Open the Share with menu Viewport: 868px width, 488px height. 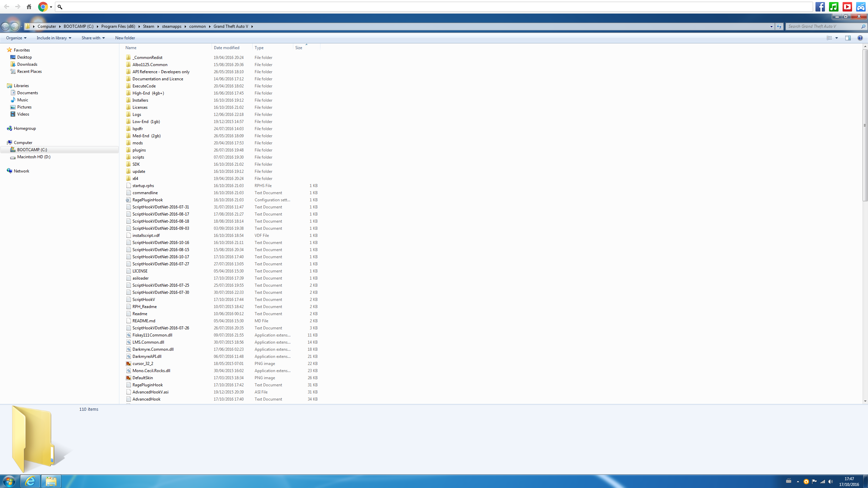click(x=93, y=38)
